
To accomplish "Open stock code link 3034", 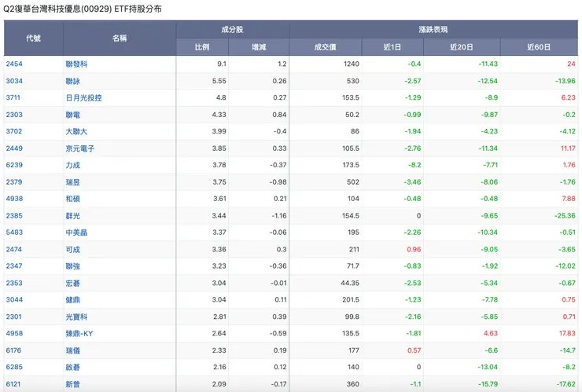I will [x=14, y=81].
